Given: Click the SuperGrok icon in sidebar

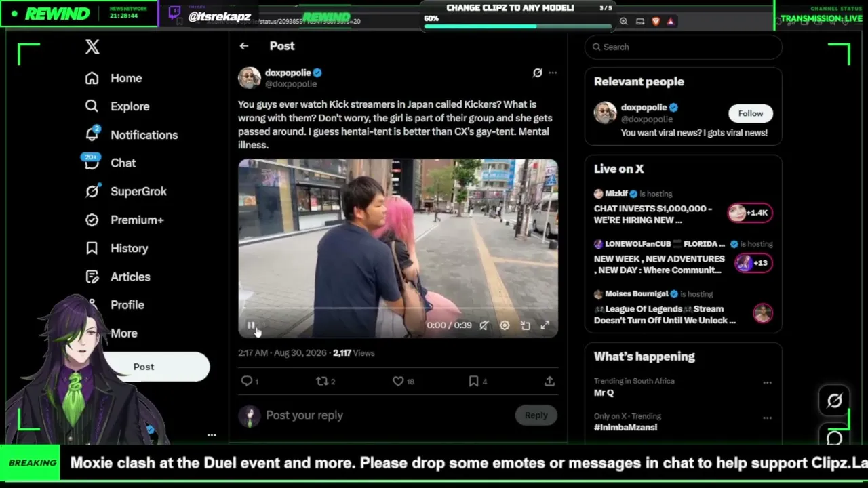Looking at the screenshot, I should [92, 191].
